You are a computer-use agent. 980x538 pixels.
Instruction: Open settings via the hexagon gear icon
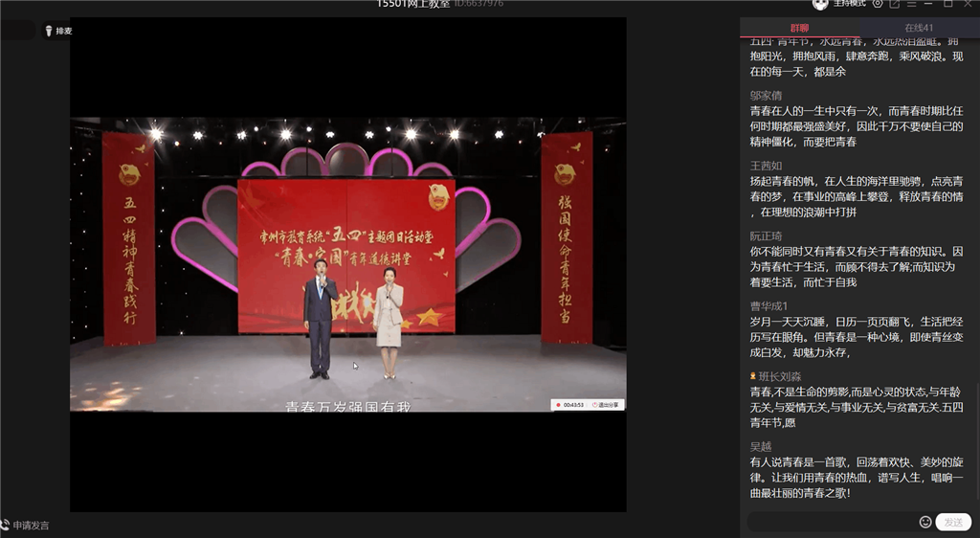tap(878, 4)
